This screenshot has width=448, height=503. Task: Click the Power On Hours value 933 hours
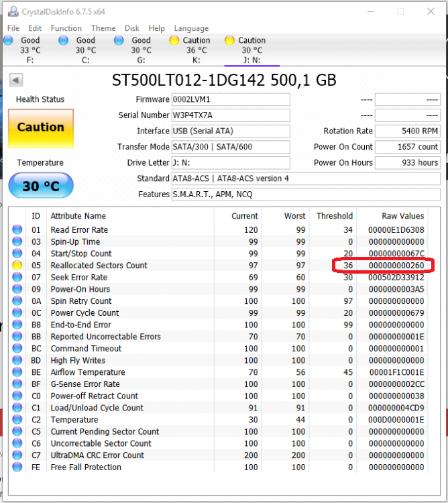click(408, 163)
